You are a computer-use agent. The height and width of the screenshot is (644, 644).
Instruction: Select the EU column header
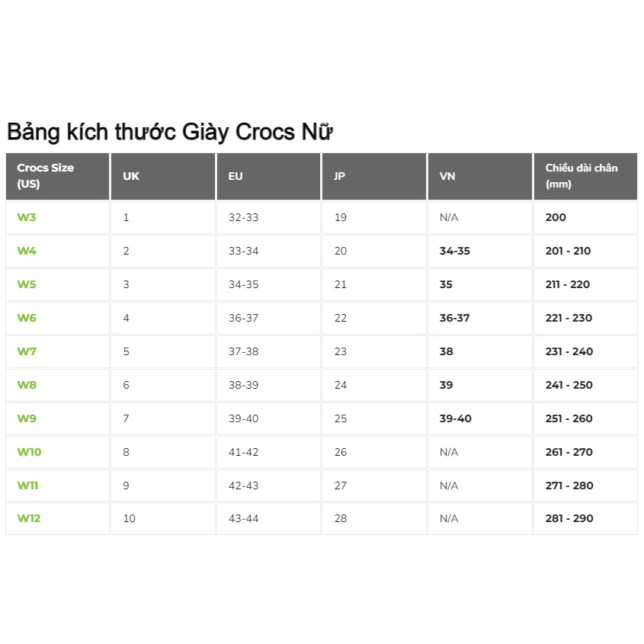point(235,176)
